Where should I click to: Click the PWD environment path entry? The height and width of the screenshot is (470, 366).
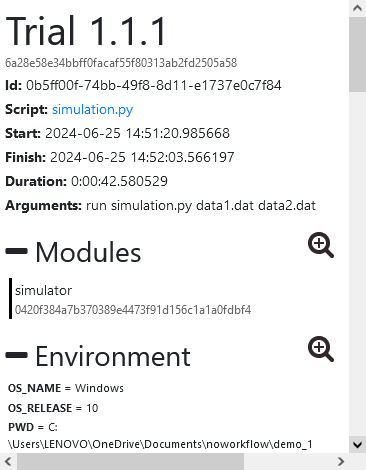[160, 436]
